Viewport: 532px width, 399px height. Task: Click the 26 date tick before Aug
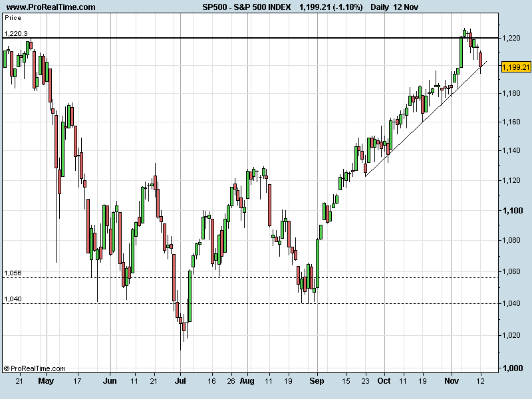pos(231,380)
